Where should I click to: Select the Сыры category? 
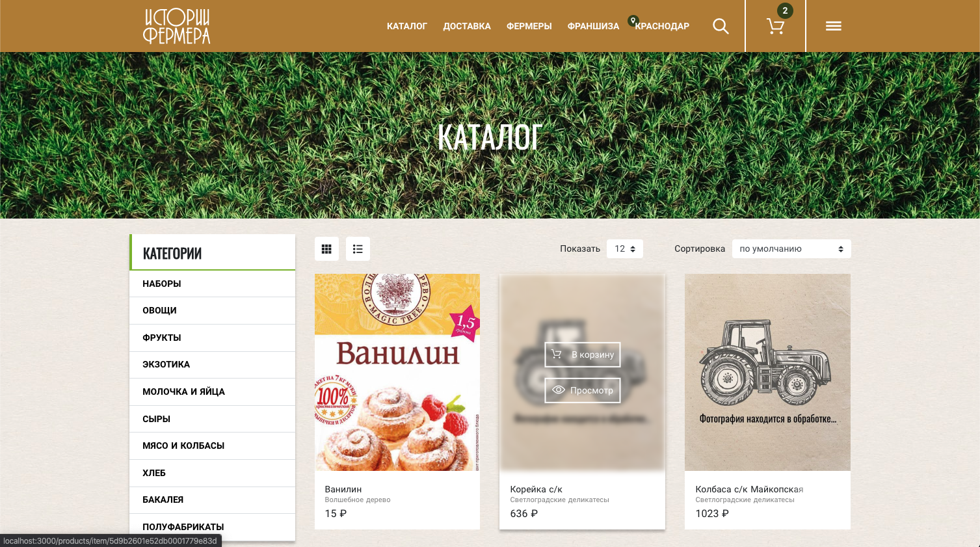[213, 419]
